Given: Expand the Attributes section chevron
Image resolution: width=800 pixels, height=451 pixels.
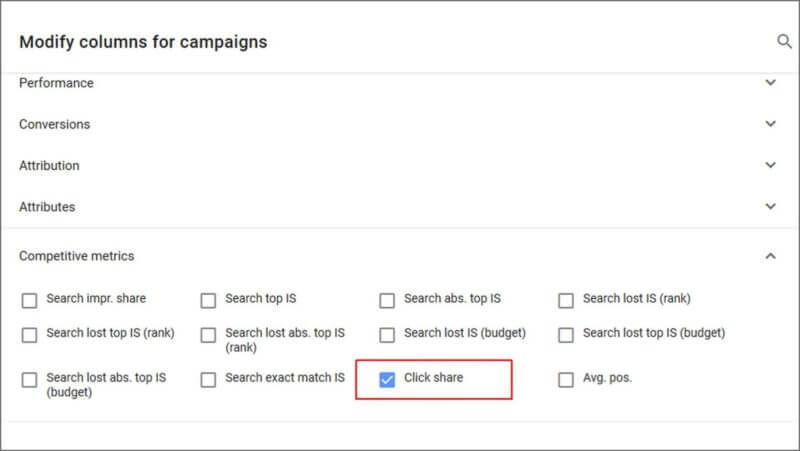Looking at the screenshot, I should tap(770, 207).
